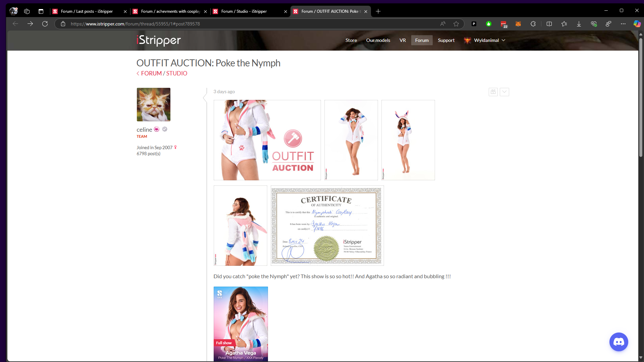Open the split screen icon
Image resolution: width=644 pixels, height=362 pixels.
coord(549,24)
